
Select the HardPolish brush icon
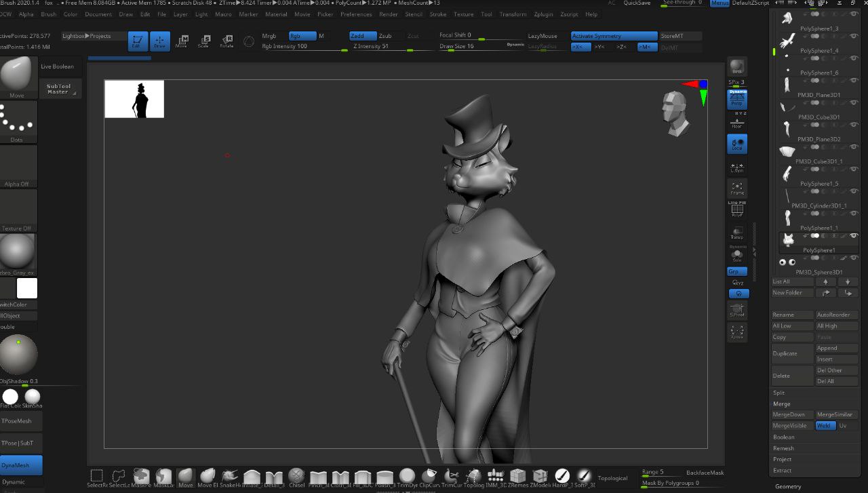tap(562, 477)
